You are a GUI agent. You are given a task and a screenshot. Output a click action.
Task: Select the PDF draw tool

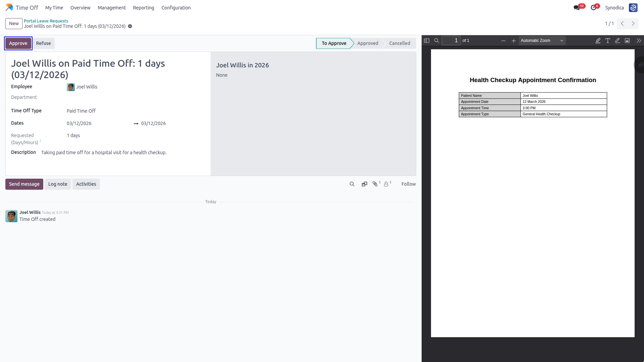[617, 41]
